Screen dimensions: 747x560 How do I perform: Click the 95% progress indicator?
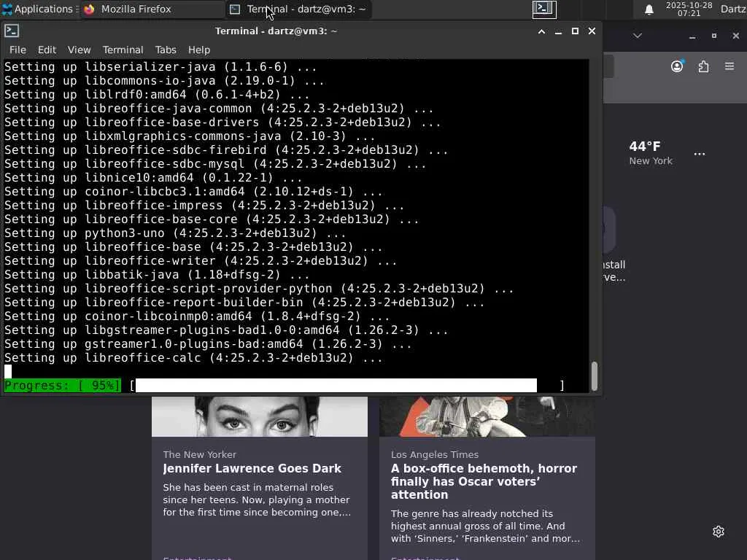[63, 385]
